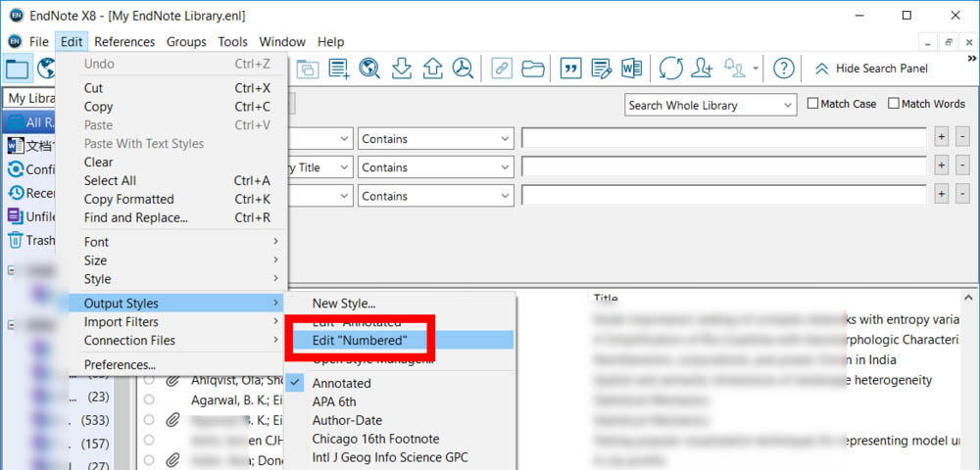This screenshot has height=470, width=980.
Task: Open the Search Whole Library dropdown
Action: click(710, 105)
